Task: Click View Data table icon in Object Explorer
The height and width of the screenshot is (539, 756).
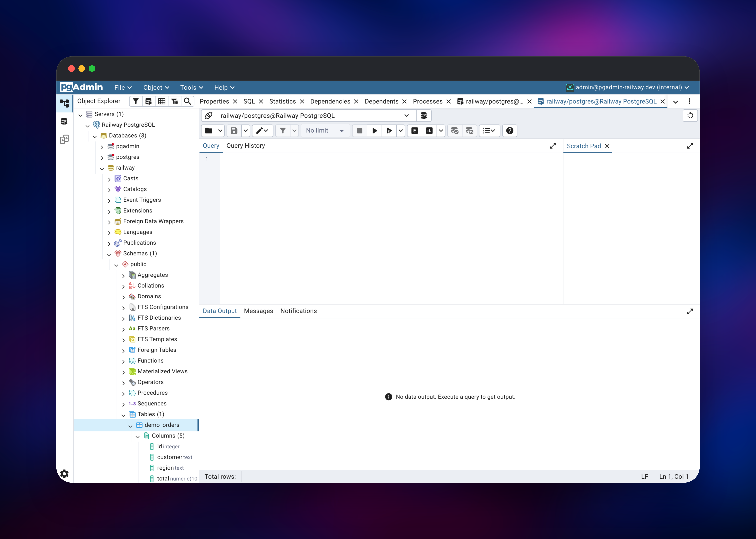Action: point(162,101)
